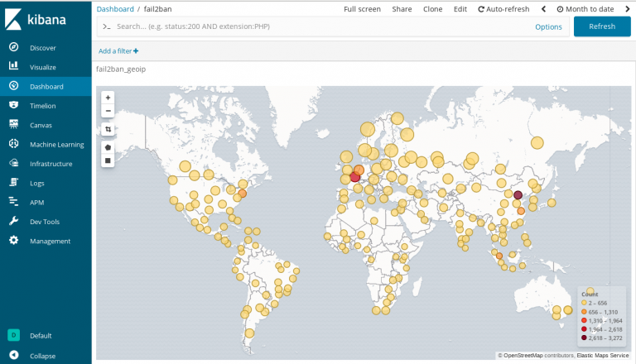This screenshot has height=364, width=636.
Task: Open the Machine Learning icon
Action: [13, 144]
